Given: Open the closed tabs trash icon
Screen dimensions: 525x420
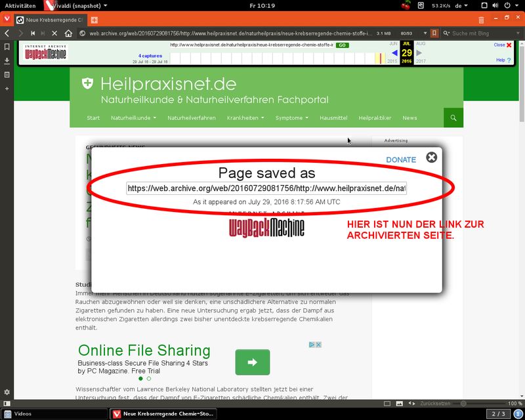Looking at the screenshot, I should tap(481, 20).
